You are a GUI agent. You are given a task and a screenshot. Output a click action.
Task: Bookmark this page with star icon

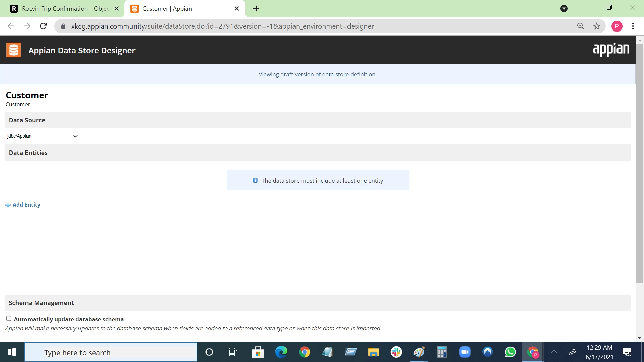(597, 26)
